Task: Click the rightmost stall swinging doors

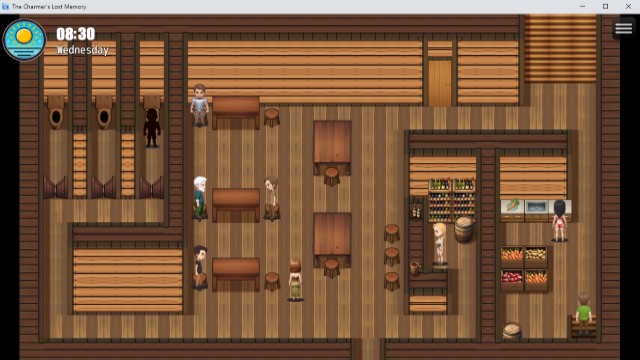Action: [x=151, y=187]
